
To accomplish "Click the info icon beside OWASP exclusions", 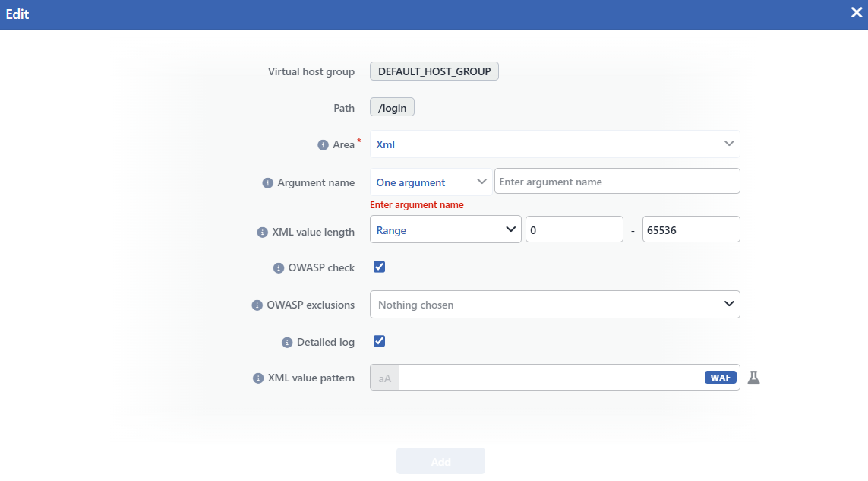I will point(257,305).
